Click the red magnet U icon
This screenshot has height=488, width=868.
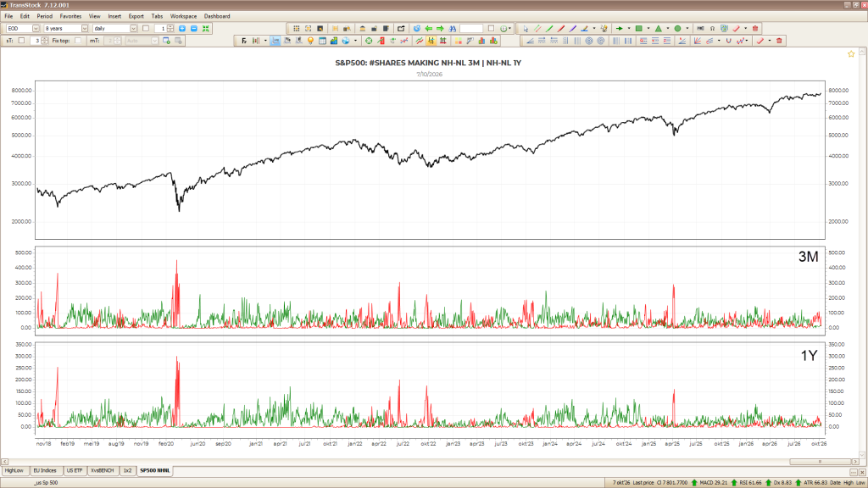[728, 41]
